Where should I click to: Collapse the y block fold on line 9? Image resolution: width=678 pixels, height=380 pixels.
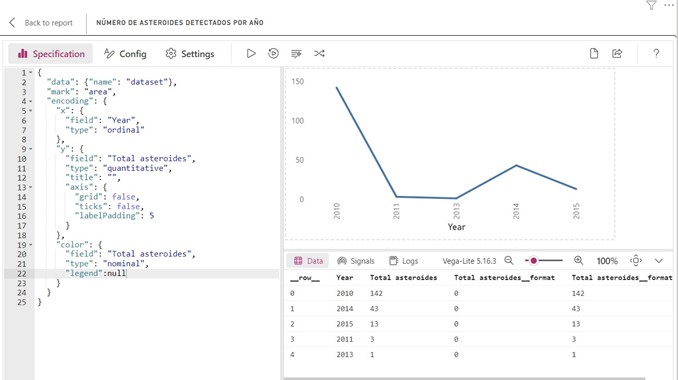(30, 149)
